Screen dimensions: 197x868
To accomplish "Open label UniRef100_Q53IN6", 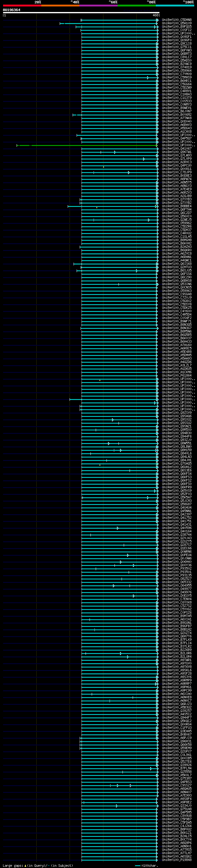I will tap(177, 284).
